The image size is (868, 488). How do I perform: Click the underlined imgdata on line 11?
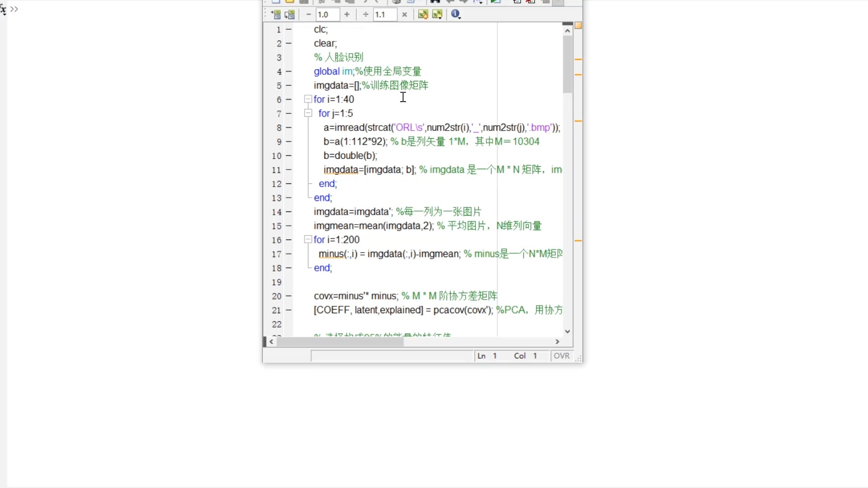(x=341, y=170)
